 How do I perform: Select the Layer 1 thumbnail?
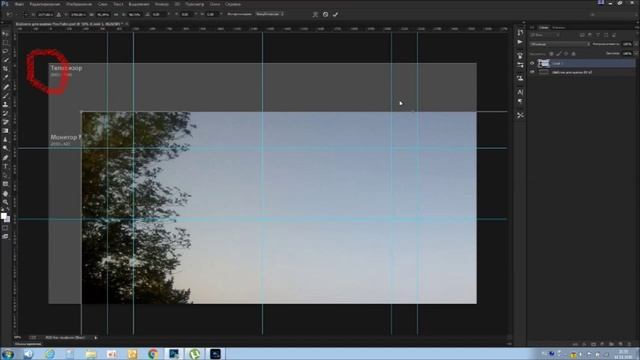(543, 63)
